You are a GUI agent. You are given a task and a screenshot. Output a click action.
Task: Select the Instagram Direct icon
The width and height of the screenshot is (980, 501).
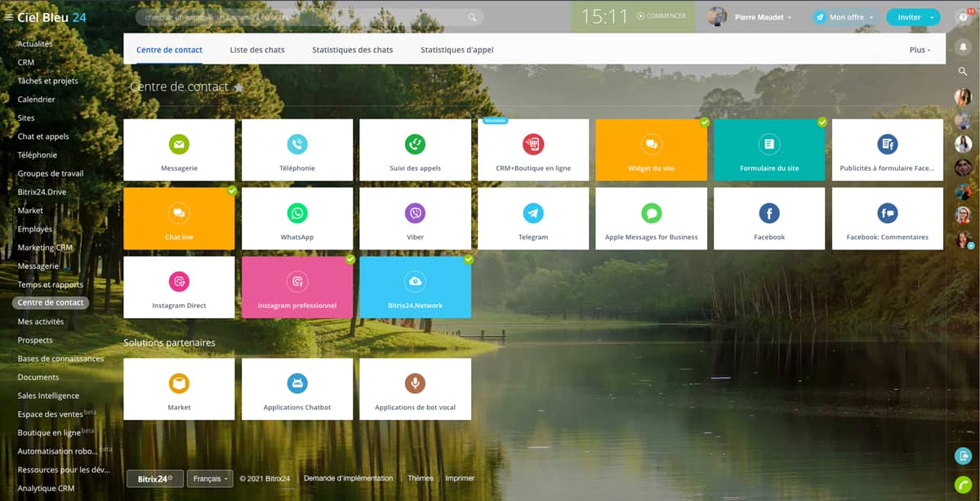click(179, 282)
